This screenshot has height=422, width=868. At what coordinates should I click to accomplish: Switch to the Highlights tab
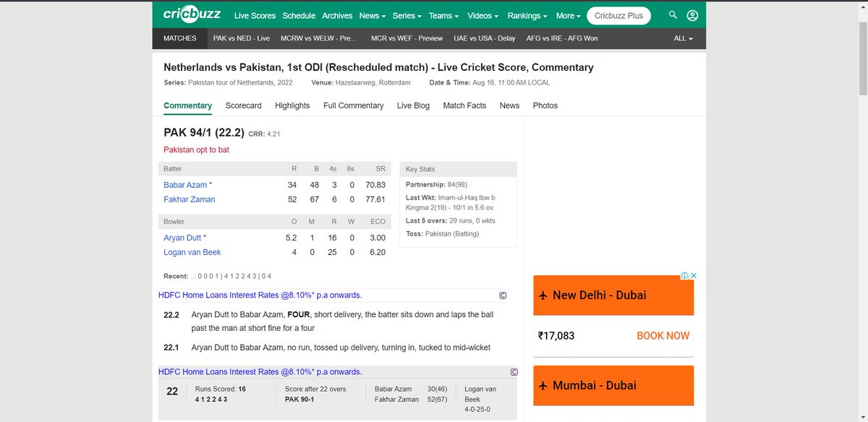292,105
